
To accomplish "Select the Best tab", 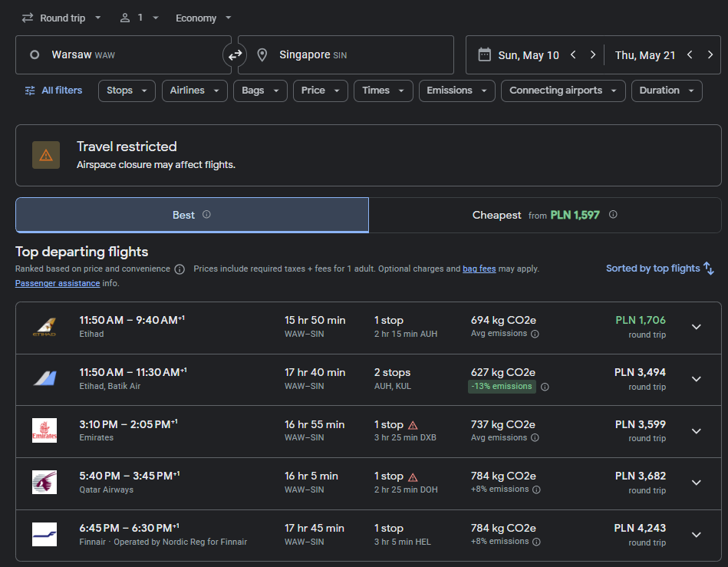I will 192,215.
